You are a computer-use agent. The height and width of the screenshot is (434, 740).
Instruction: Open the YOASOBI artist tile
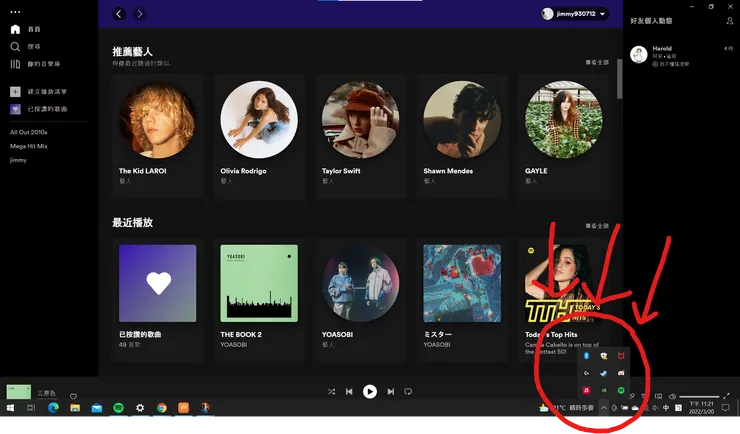pyautogui.click(x=361, y=300)
